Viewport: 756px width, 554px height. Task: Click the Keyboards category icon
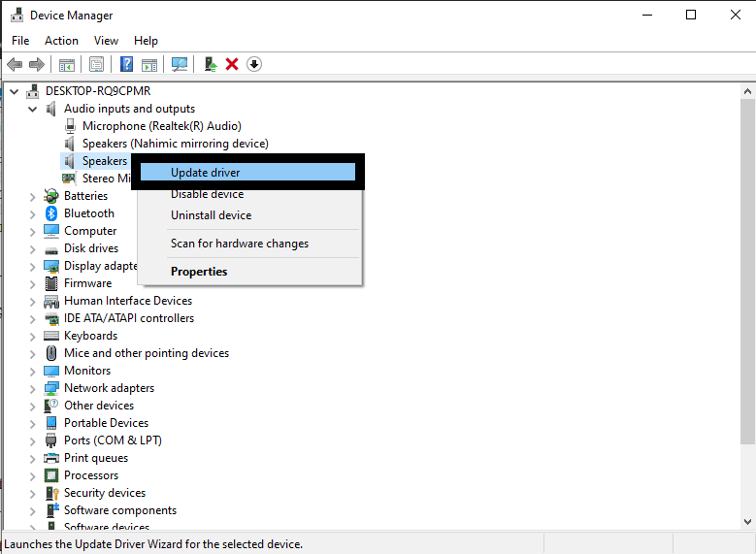(x=51, y=336)
